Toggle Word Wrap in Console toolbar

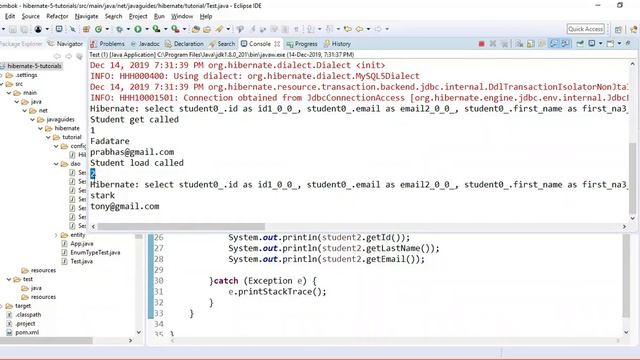point(542,44)
